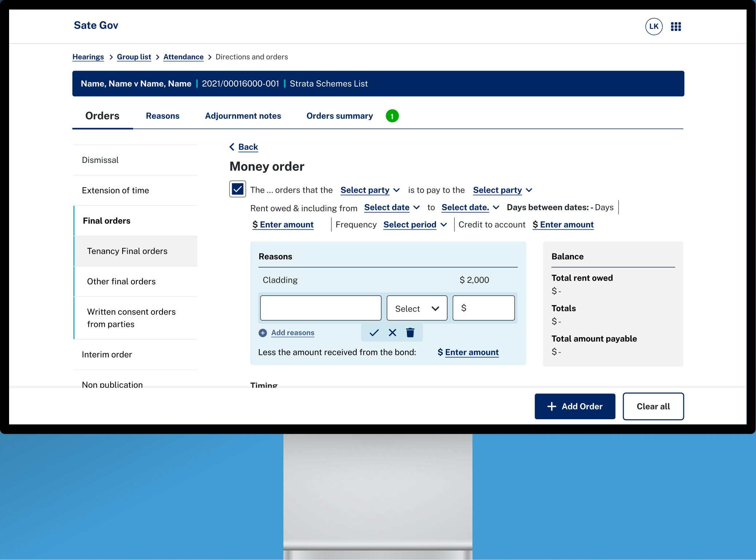Screen dimensions: 756x560
Task: Click the Cladding reason row
Action: tap(388, 280)
